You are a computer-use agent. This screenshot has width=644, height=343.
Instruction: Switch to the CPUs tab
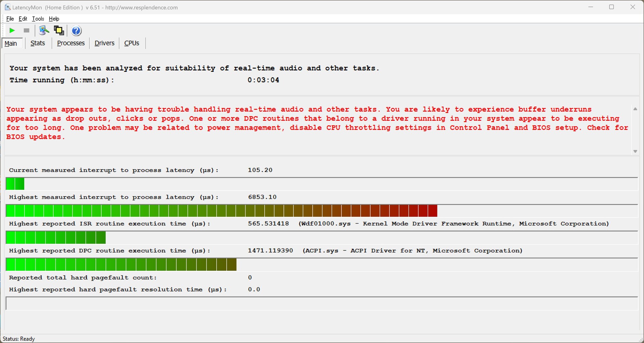tap(131, 43)
